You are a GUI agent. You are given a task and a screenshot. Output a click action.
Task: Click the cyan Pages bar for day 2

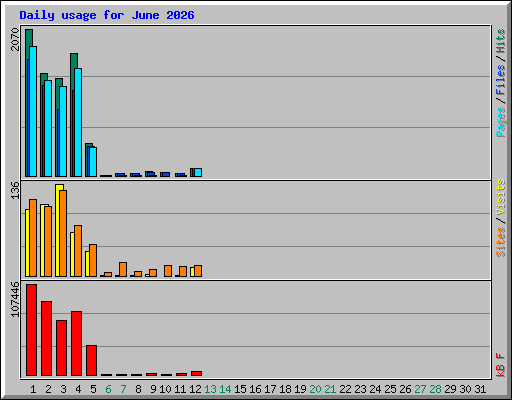point(48,128)
